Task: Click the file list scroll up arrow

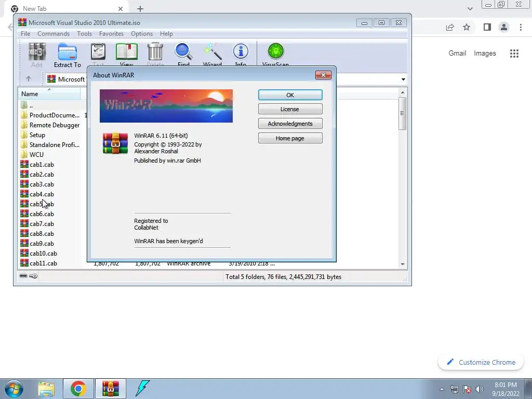Action: pyautogui.click(x=403, y=92)
